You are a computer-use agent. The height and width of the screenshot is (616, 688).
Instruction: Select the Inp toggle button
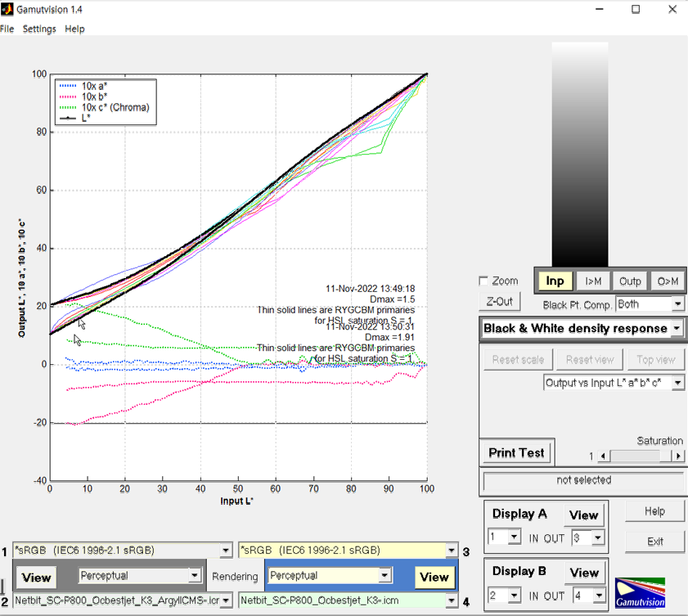[555, 281]
